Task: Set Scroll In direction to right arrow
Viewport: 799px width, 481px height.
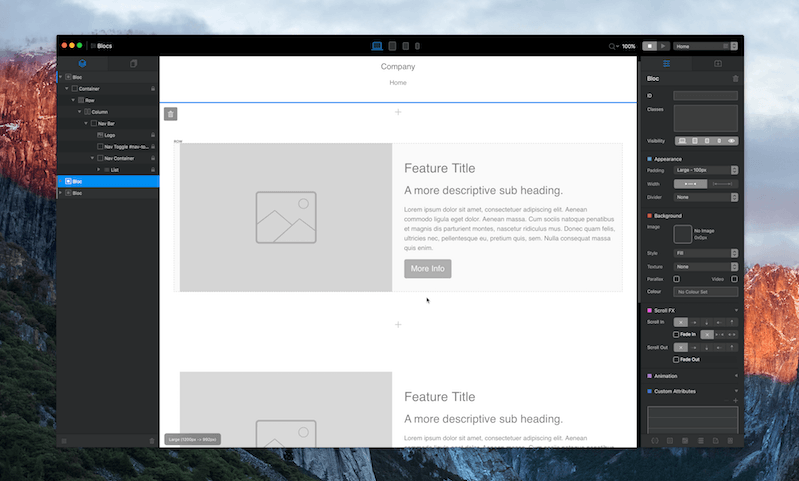Action: 694,322
